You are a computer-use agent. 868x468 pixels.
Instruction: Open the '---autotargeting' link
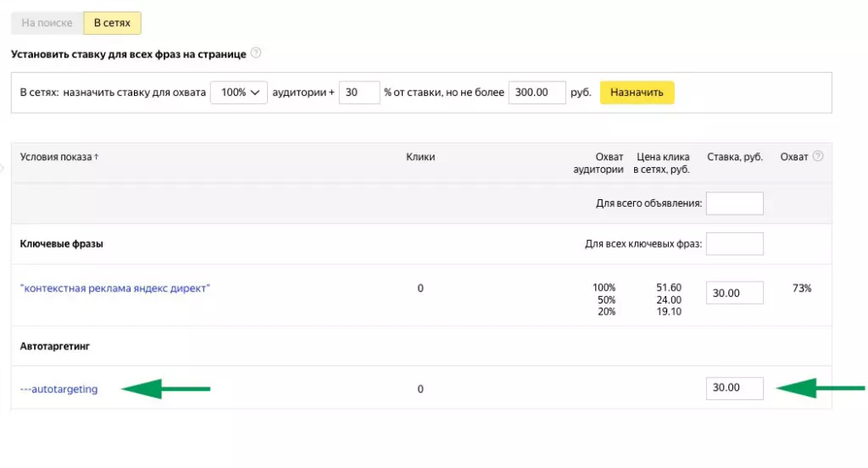tap(58, 389)
